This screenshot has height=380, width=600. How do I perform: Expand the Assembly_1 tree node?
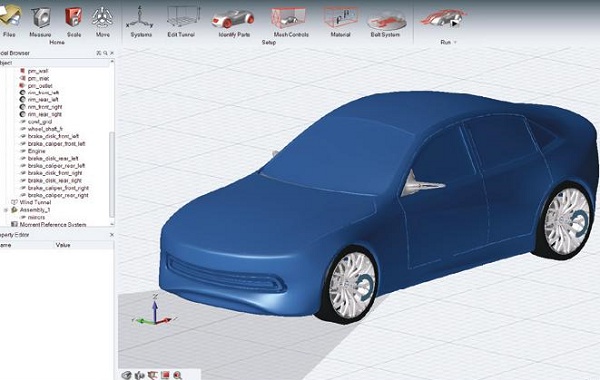coord(6,210)
